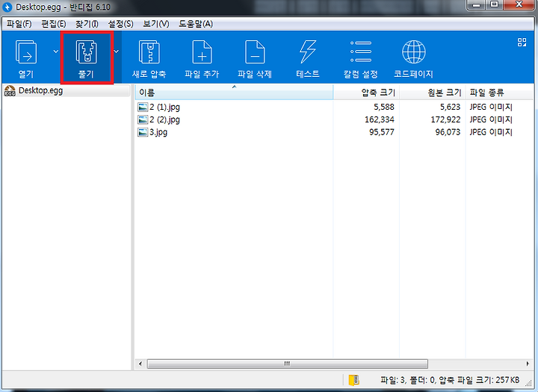538x392 pixels.
Task: Click the 파일 추가 (Add File) icon
Action: coord(202,52)
